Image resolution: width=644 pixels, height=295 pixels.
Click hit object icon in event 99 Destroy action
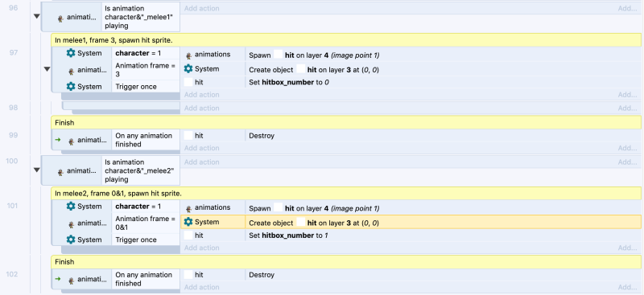(x=188, y=135)
